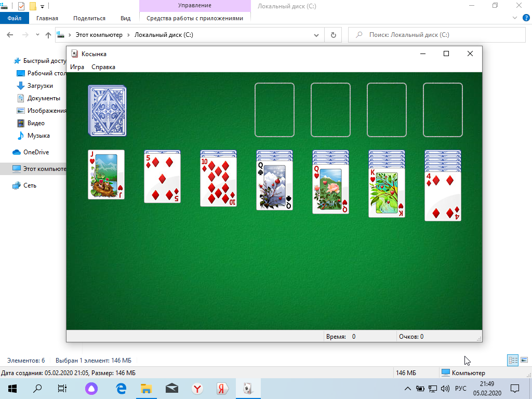
Task: Click the first empty foundation slot
Action: [274, 110]
